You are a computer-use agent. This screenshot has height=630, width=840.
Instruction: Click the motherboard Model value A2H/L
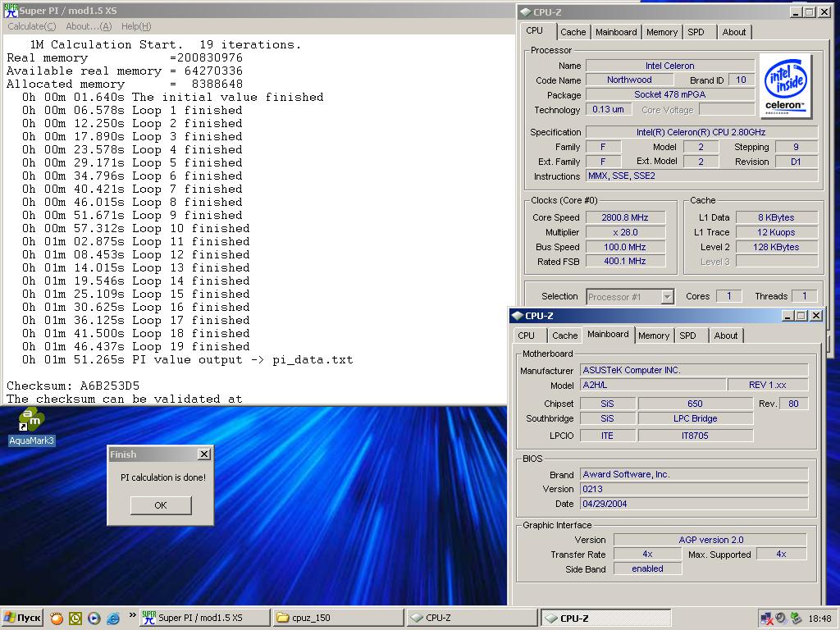tap(653, 386)
